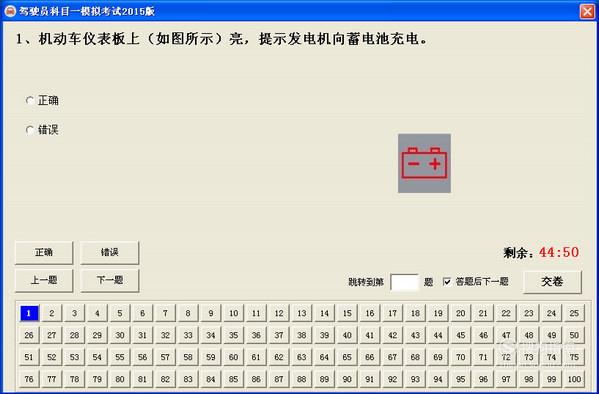Jump to question 26
The width and height of the screenshot is (599, 394).
[x=29, y=335]
